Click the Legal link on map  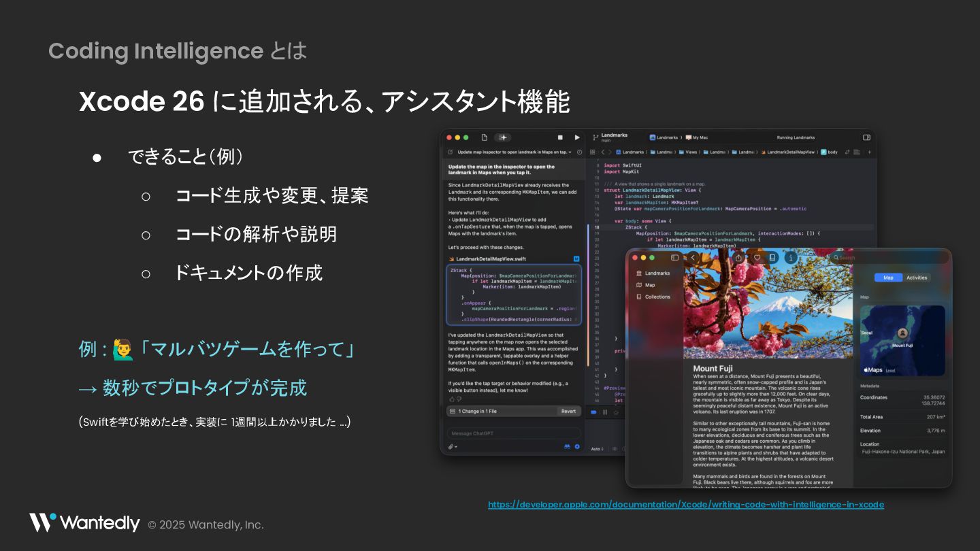tap(890, 371)
